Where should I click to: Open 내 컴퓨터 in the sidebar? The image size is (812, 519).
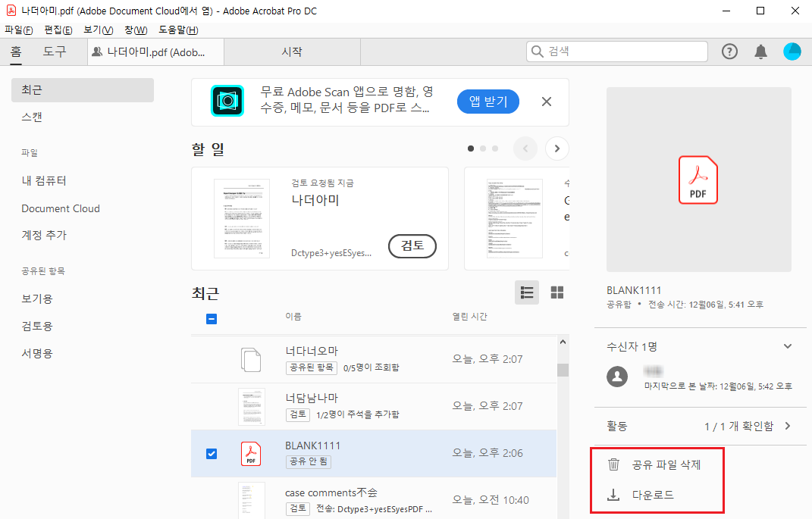[x=44, y=180]
